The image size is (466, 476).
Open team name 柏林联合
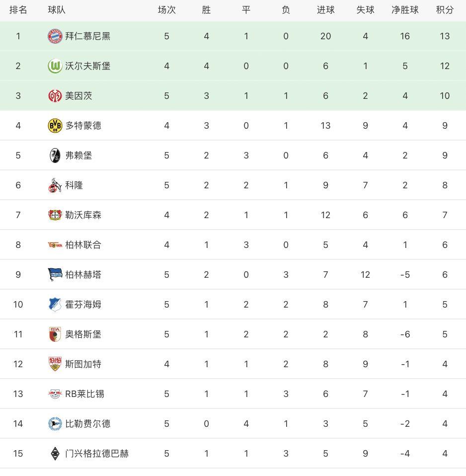(83, 244)
